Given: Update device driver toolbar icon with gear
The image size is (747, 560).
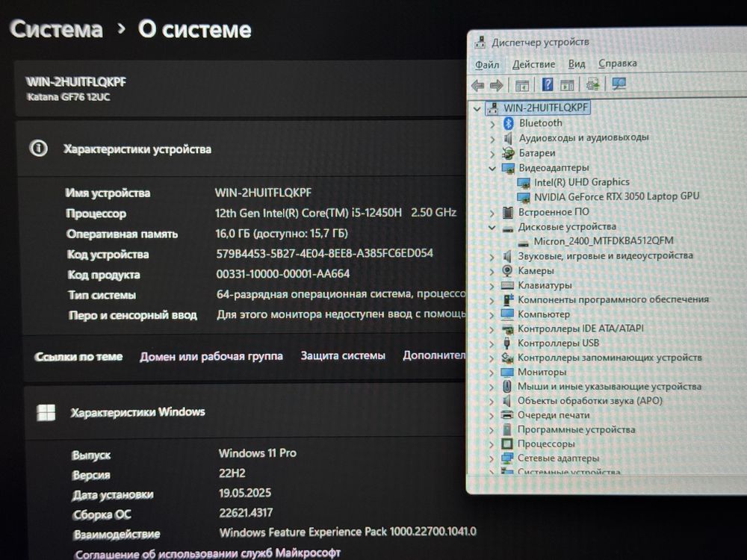Looking at the screenshot, I should [x=592, y=84].
